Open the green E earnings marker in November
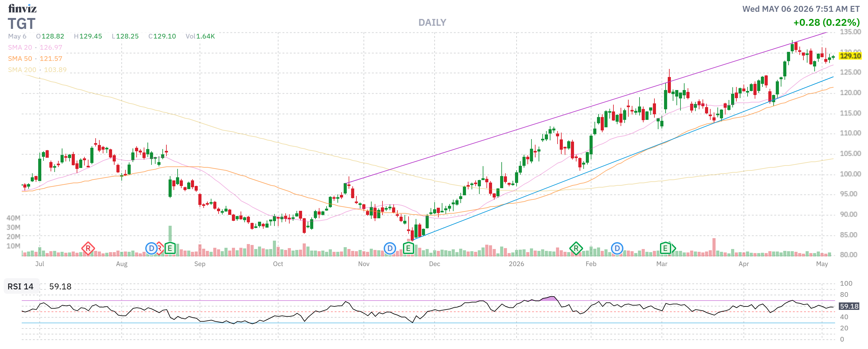Screen dimensions: 868x349 point(409,249)
